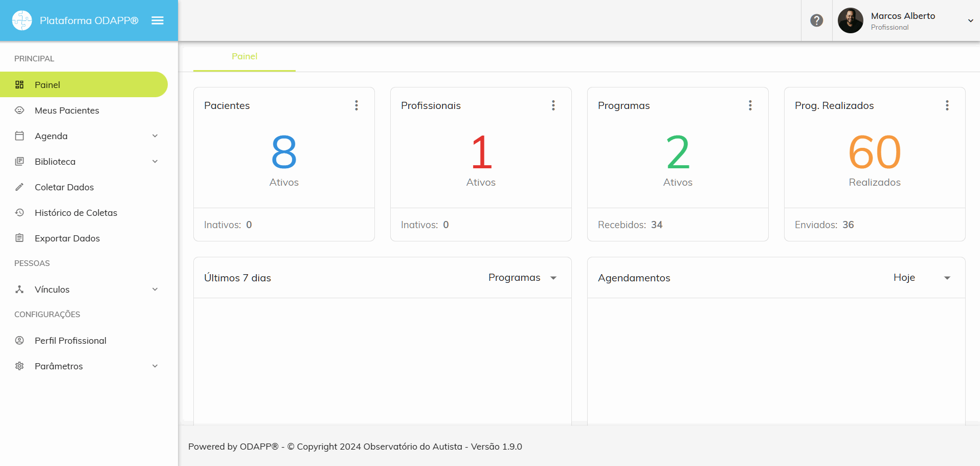Image resolution: width=980 pixels, height=466 pixels.
Task: Open Coletar Dados menu item
Action: [x=84, y=187]
